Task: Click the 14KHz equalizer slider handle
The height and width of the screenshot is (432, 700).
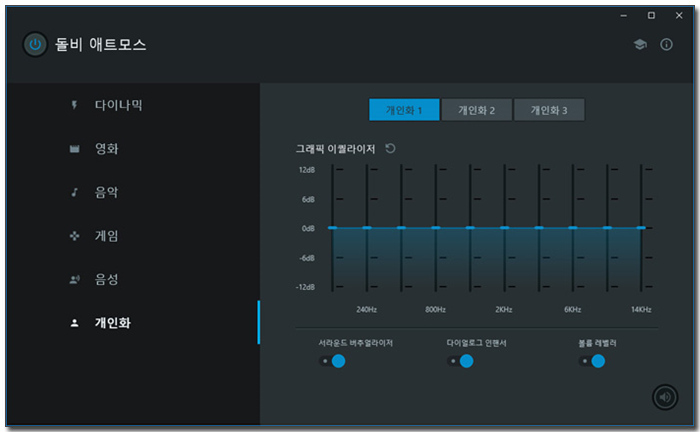Action: (x=642, y=228)
